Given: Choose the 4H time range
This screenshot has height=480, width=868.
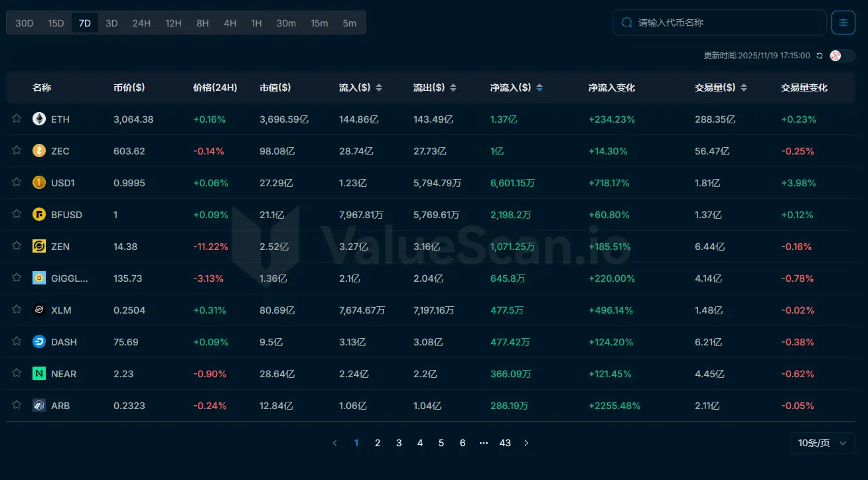Looking at the screenshot, I should coord(230,23).
